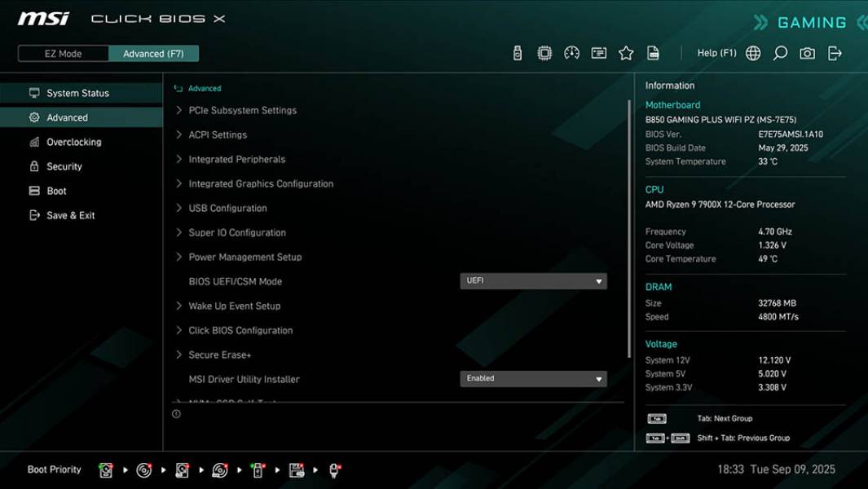Take a screenshot with the camera icon

coord(806,52)
